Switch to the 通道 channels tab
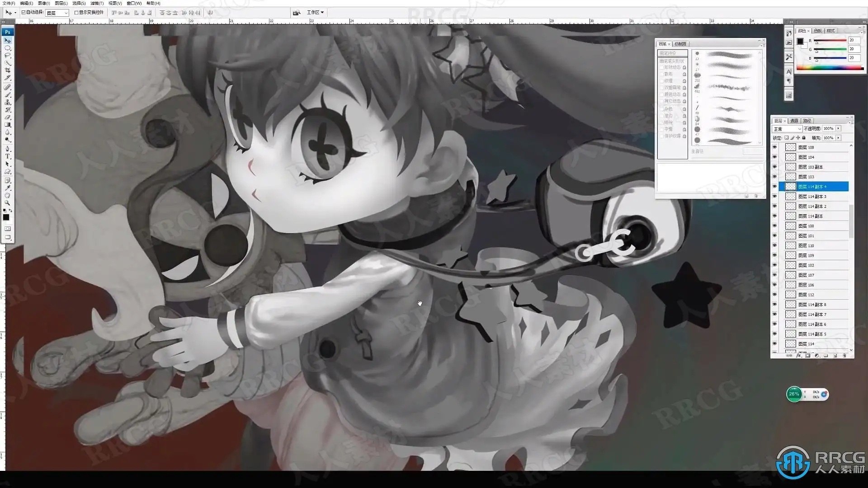The width and height of the screenshot is (868, 488). 794,121
